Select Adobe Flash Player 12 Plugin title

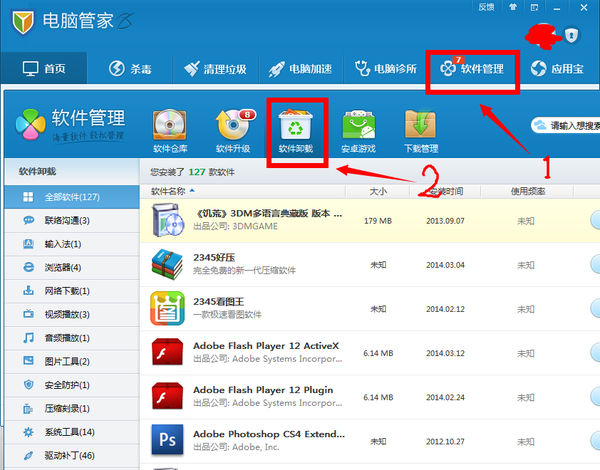[x=263, y=390]
